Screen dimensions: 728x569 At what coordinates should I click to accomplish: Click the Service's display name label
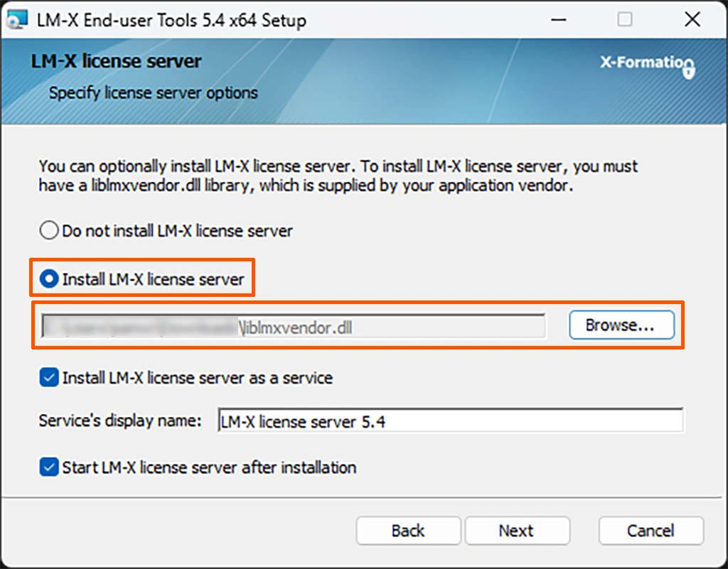click(x=120, y=421)
